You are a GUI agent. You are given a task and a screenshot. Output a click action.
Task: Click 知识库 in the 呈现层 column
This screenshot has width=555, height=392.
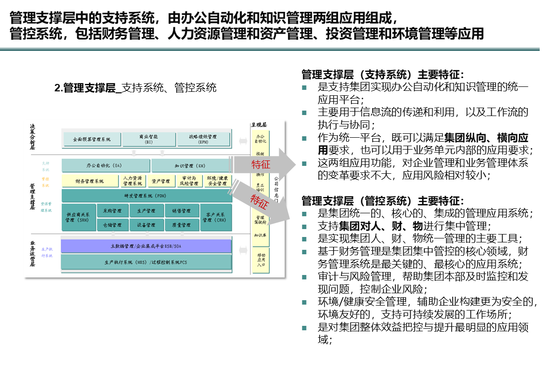coord(260,235)
